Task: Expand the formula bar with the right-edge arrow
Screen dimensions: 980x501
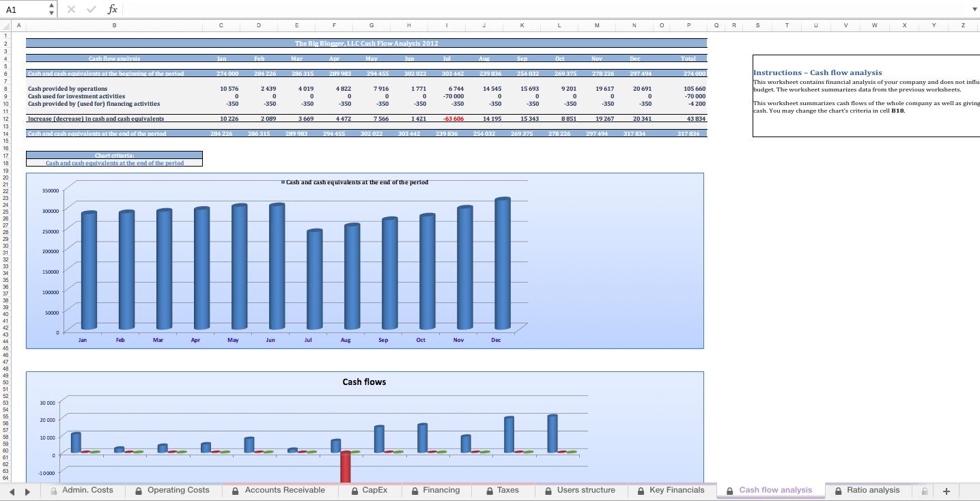Action: pyautogui.click(x=974, y=10)
